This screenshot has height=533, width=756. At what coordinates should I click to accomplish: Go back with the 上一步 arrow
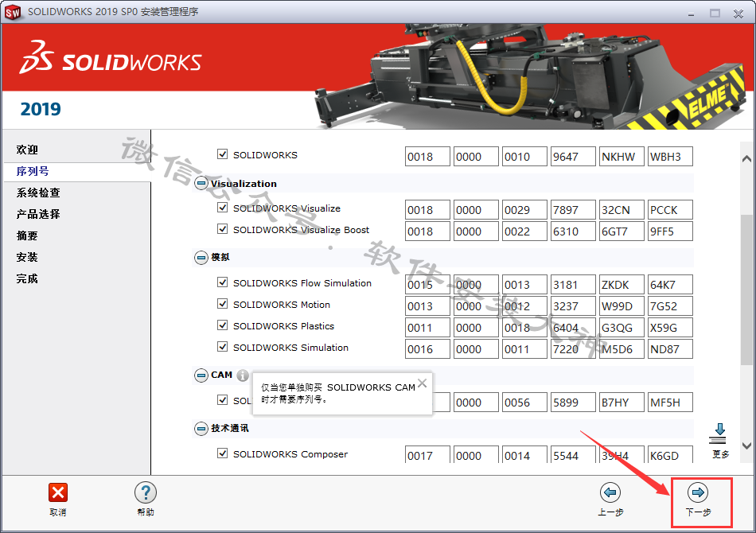610,492
